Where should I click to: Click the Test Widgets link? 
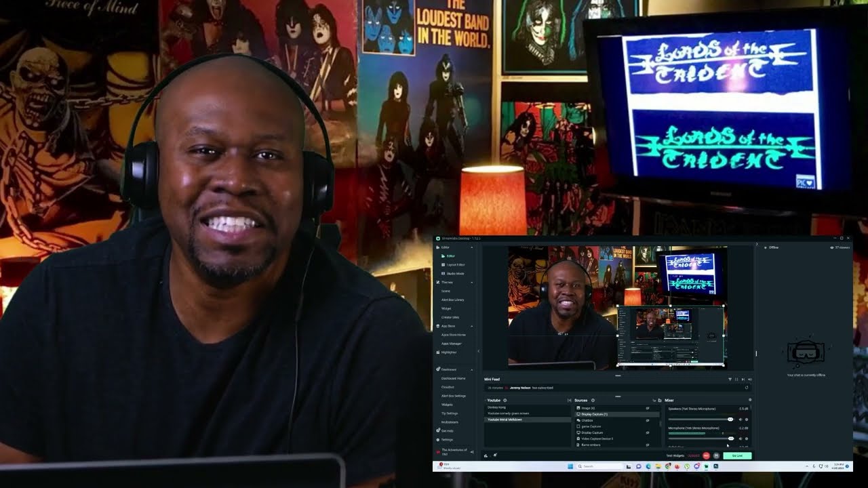click(x=675, y=455)
